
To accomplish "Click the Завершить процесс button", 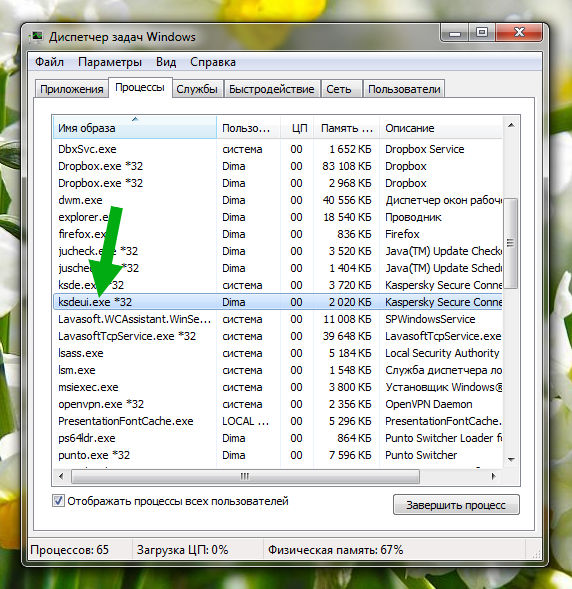I will point(456,505).
